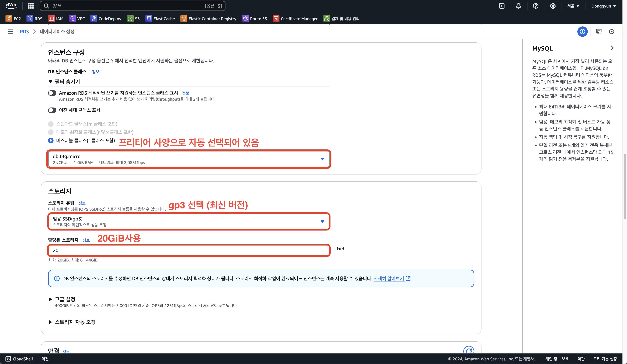Open 정보 link next to DB 인스턴스 클래스
627x364 pixels.
pyautogui.click(x=96, y=72)
